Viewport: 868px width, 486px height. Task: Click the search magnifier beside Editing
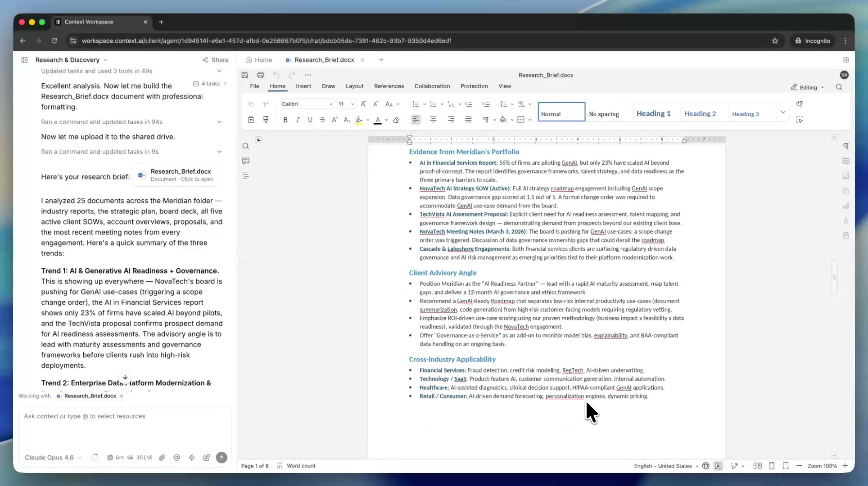coord(839,87)
